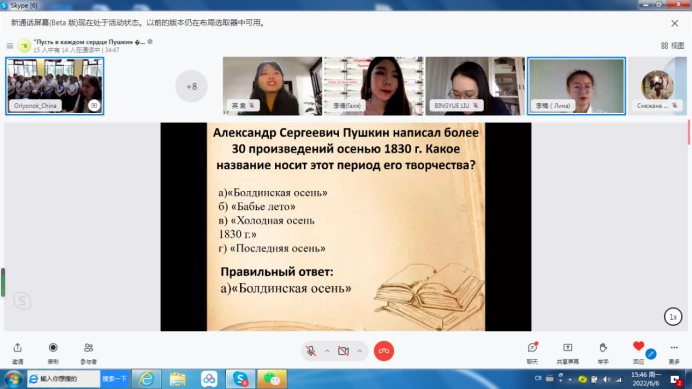Open the participants icon
The width and height of the screenshot is (692, 389).
[x=88, y=348]
